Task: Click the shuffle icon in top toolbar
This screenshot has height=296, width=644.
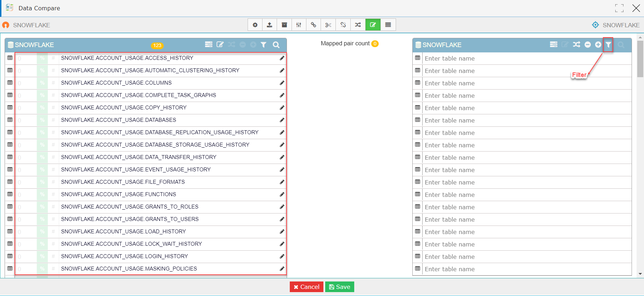Action: point(358,25)
